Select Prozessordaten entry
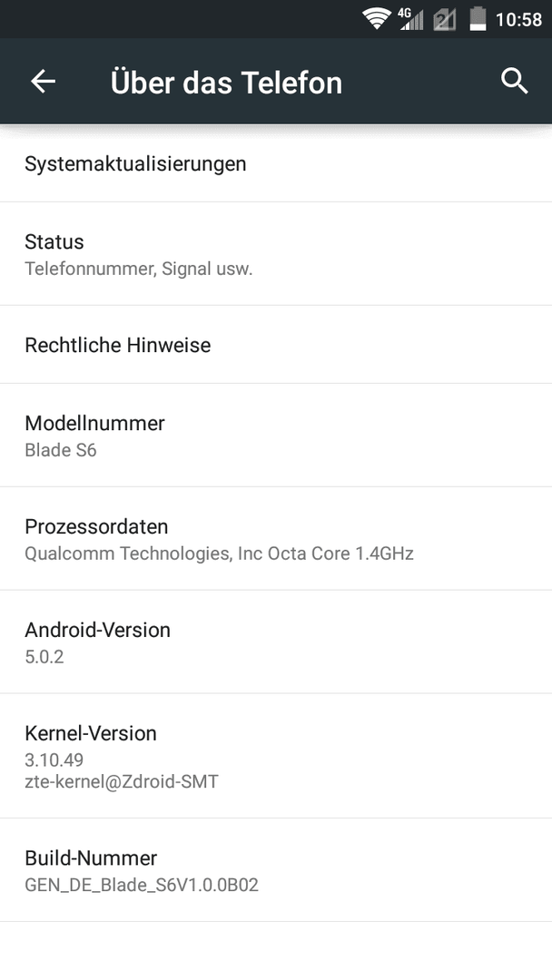The width and height of the screenshot is (552, 980). point(276,538)
